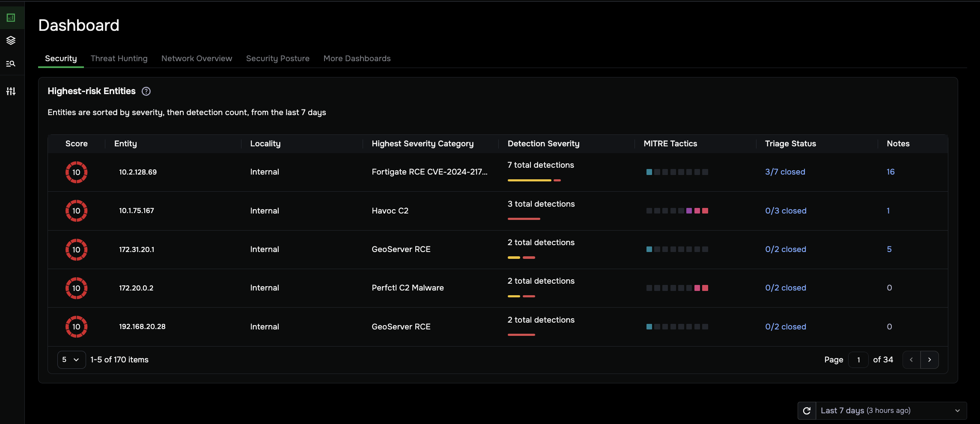The image size is (980, 424).
Task: Open the 1 note link for 10.1.75.167
Action: (x=888, y=211)
